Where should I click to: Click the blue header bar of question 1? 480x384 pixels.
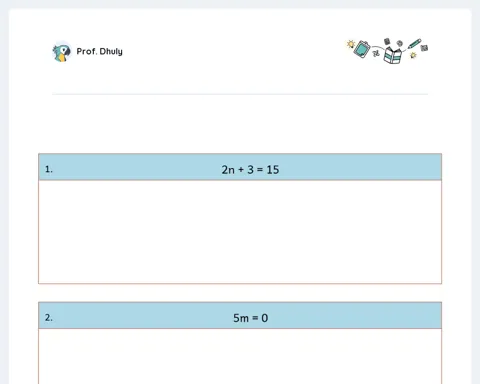tap(240, 167)
